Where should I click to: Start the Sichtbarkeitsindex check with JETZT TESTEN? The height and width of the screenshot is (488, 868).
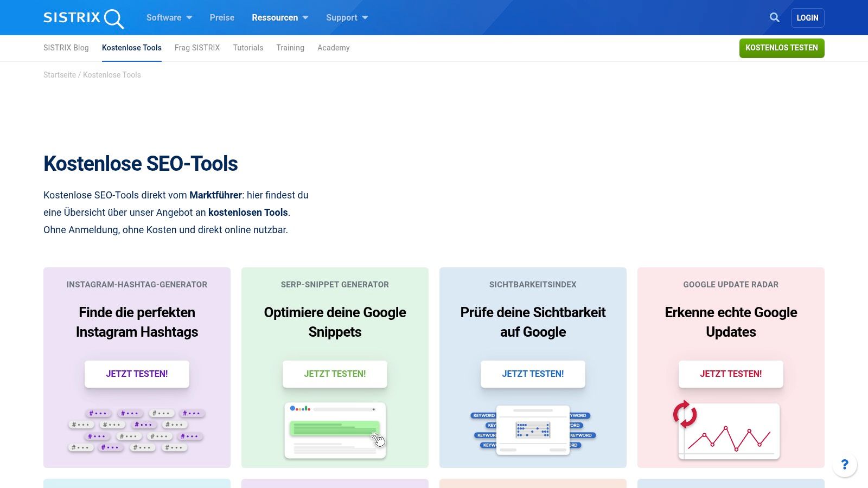[x=533, y=374]
